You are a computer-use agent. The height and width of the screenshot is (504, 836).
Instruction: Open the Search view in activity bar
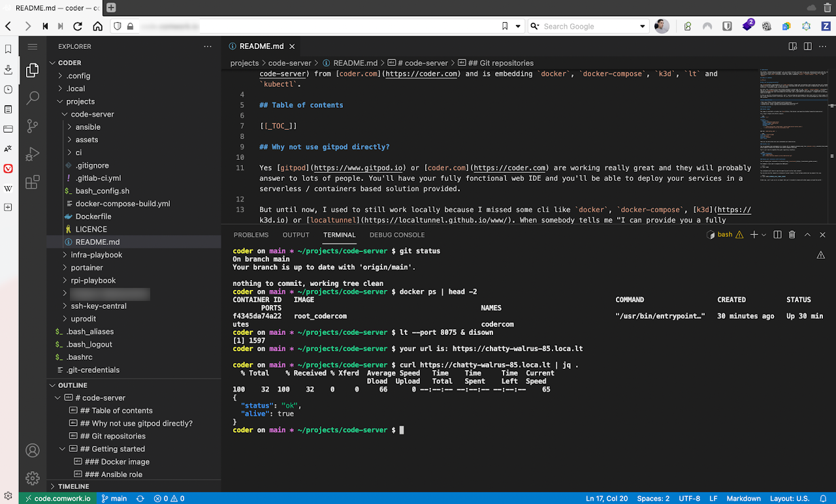(32, 99)
